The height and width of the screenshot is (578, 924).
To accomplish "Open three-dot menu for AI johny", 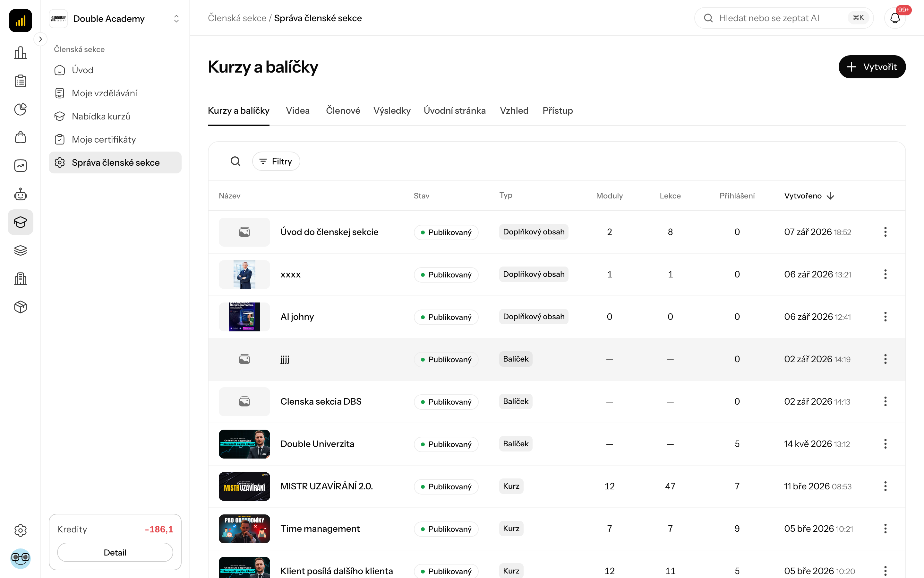I will (885, 317).
